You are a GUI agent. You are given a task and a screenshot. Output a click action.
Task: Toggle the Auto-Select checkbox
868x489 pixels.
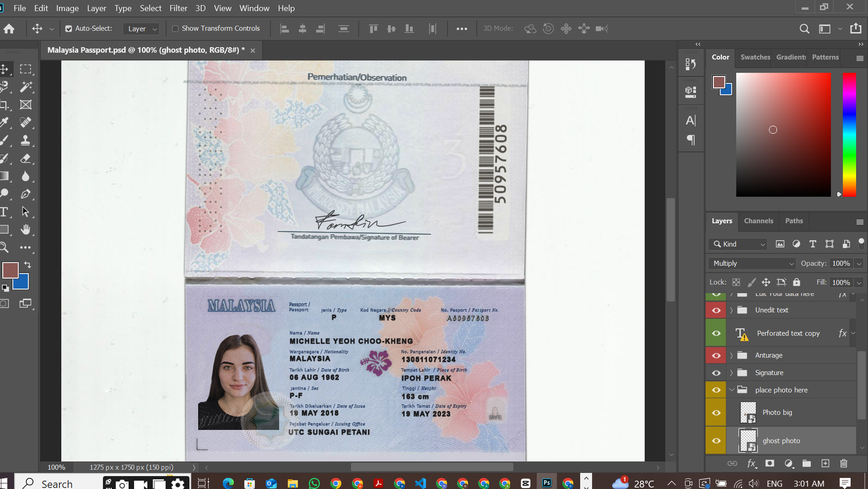coord(69,29)
